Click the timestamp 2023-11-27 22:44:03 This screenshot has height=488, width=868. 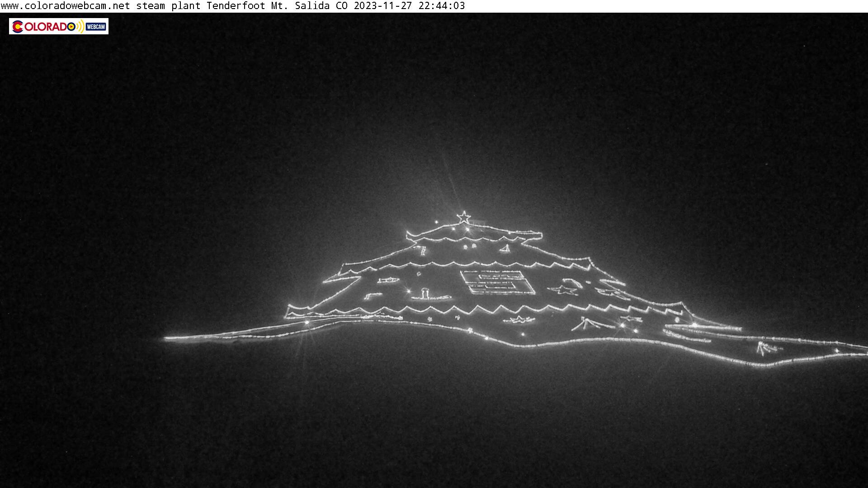[x=409, y=6]
